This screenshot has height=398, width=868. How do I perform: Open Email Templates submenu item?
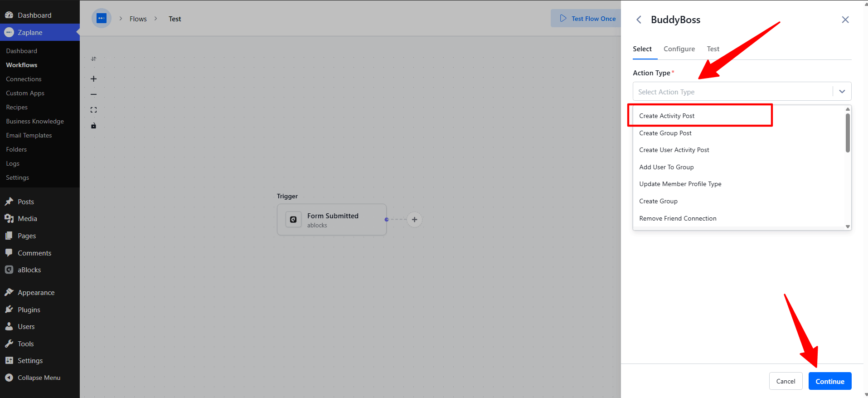[x=29, y=135]
